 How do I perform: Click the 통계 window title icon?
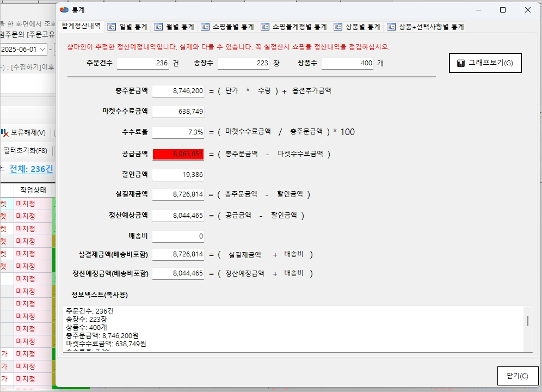[64, 10]
